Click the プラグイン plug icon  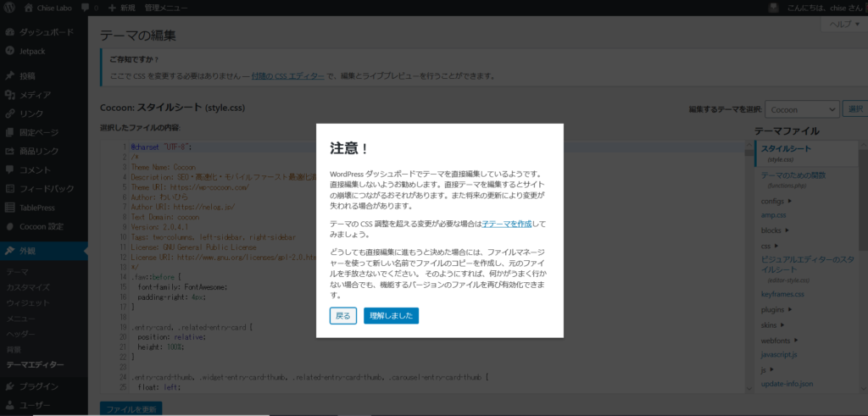pyautogui.click(x=9, y=386)
